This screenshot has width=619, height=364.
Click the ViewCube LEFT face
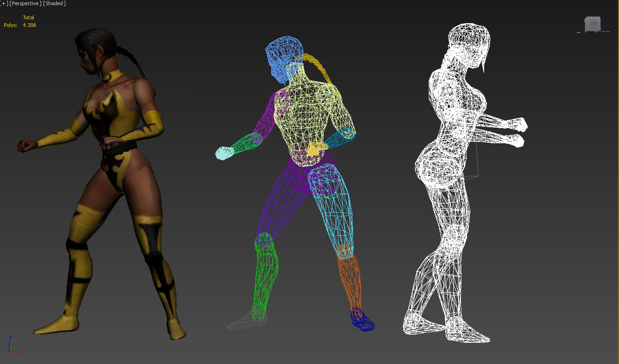pos(592,24)
